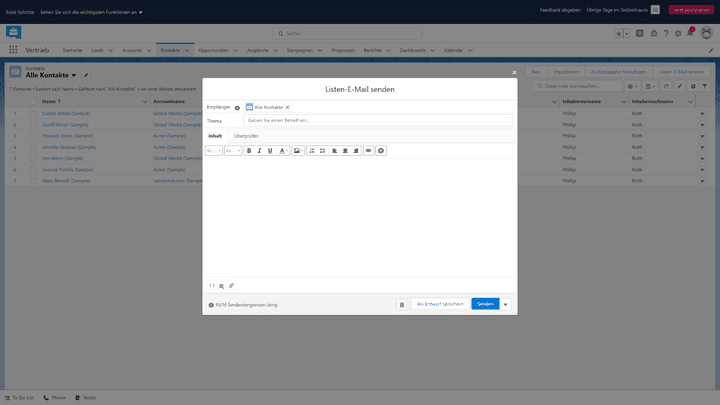Insert a bulleted list
This screenshot has height=405, width=720.
(322, 151)
